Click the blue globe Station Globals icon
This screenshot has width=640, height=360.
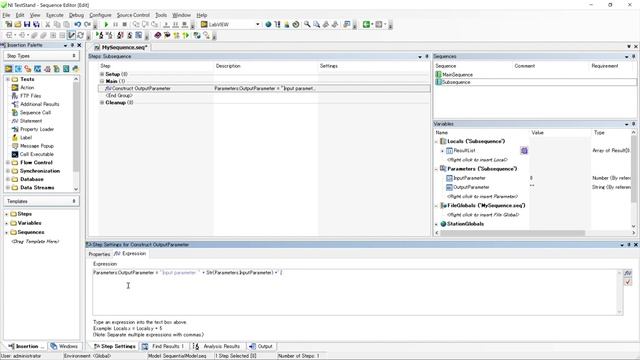tap(268, 24)
